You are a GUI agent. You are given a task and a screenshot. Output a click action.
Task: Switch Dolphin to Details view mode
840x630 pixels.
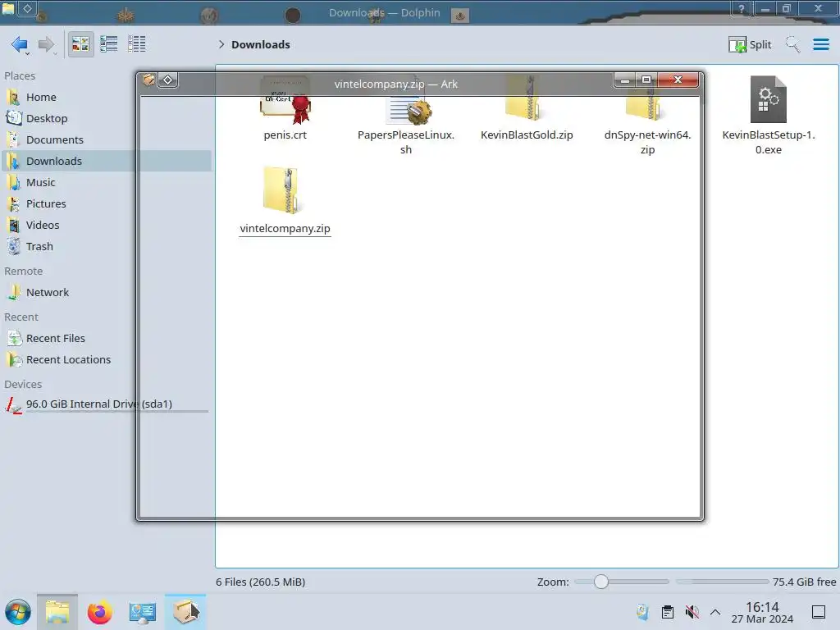pos(137,44)
